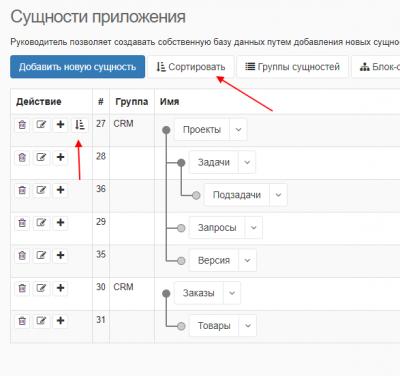400x376 pixels.
Task: Delete the Проекты entity via trash icon
Action: [x=22, y=125]
